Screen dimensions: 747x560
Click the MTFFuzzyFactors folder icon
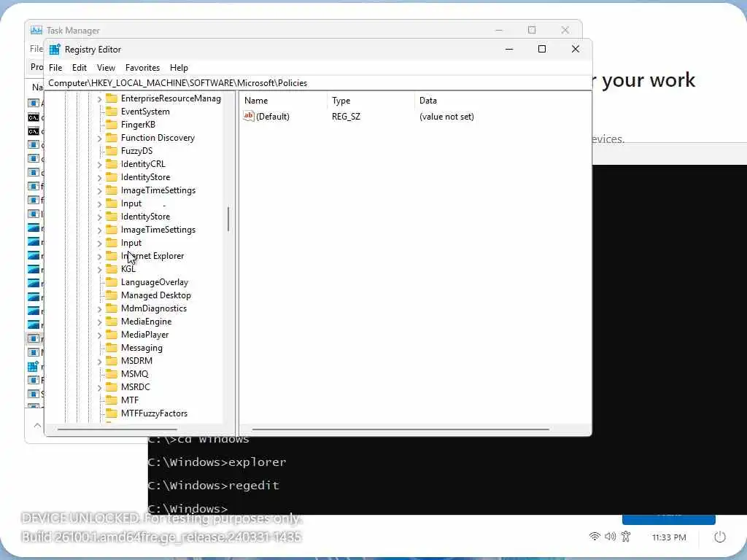pyautogui.click(x=112, y=413)
